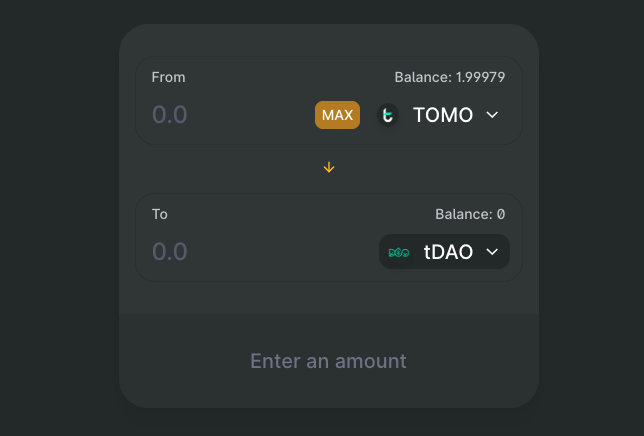Image resolution: width=644 pixels, height=436 pixels.
Task: Click the TOMO token logo icon
Action: pos(388,115)
